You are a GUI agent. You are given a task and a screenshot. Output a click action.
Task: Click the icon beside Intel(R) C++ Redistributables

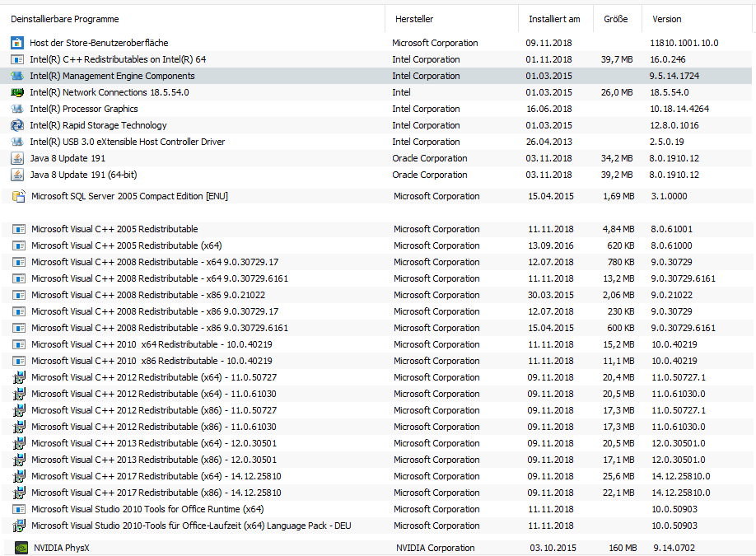point(17,59)
